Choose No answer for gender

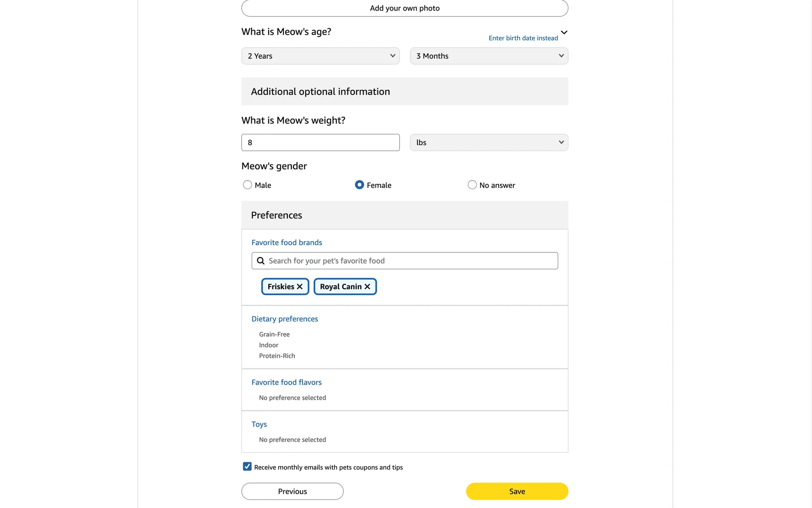(472, 185)
